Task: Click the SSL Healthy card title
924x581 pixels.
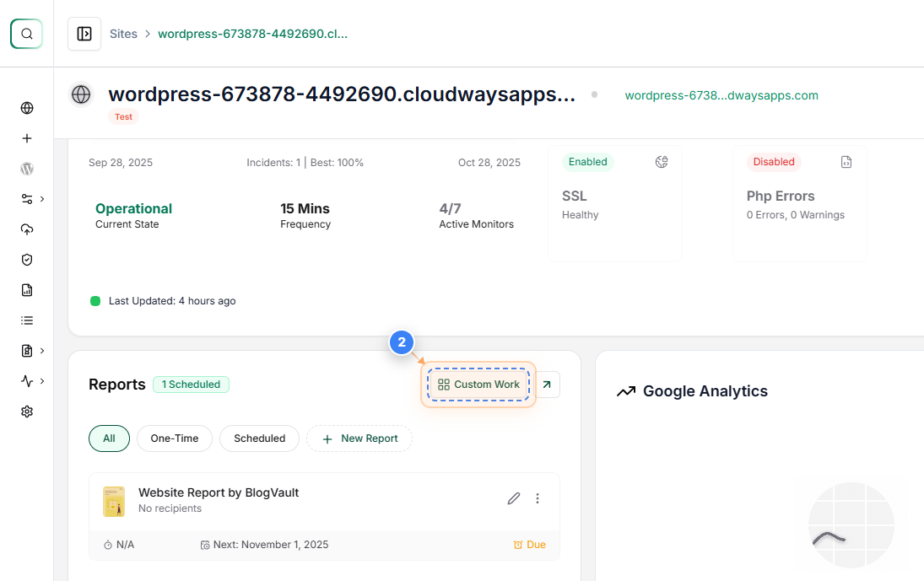Action: [x=575, y=196]
